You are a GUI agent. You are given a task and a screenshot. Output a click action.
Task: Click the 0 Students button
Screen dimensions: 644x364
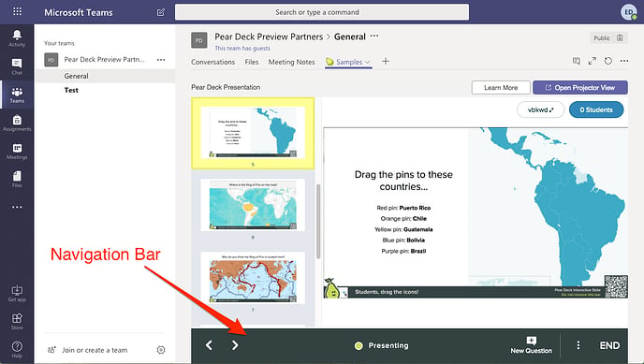point(596,109)
